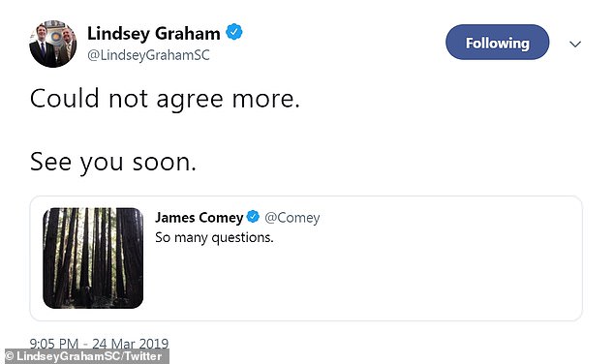
Task: Open the tweet options chevron menu
Action: tap(575, 44)
